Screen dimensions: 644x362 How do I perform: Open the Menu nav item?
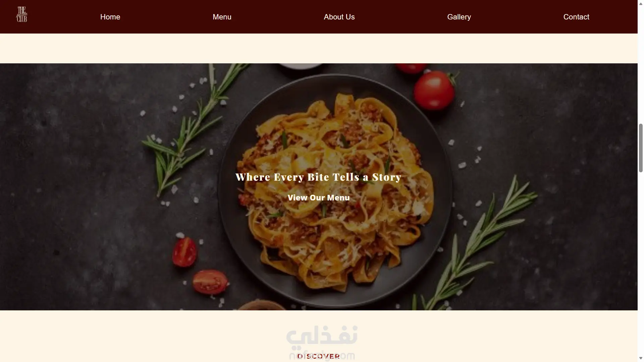tap(222, 17)
